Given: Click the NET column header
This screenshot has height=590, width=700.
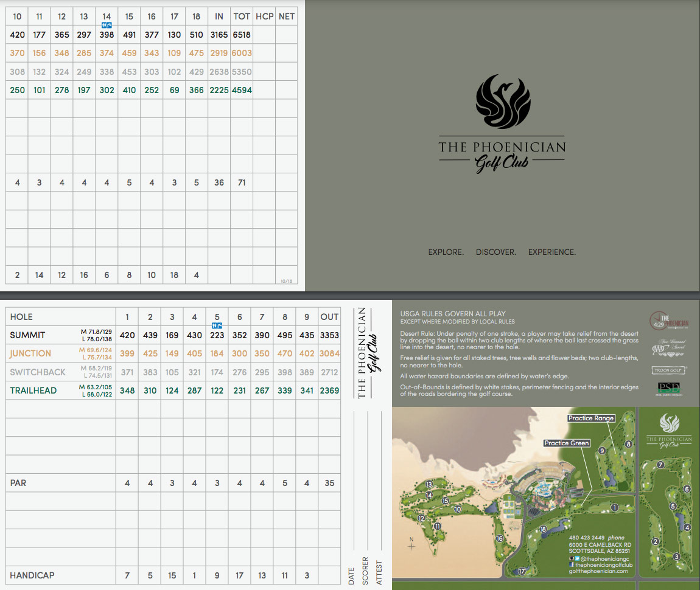Looking at the screenshot, I should pos(287,16).
